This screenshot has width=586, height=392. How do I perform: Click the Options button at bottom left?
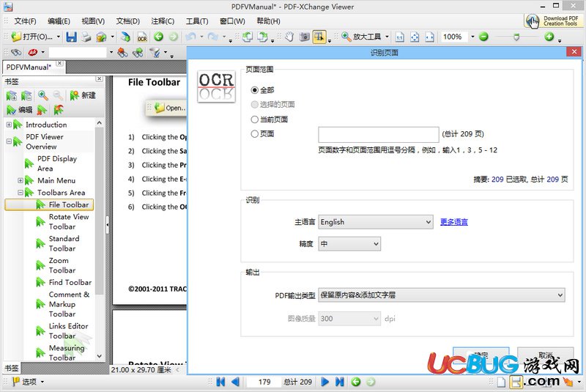(x=29, y=382)
